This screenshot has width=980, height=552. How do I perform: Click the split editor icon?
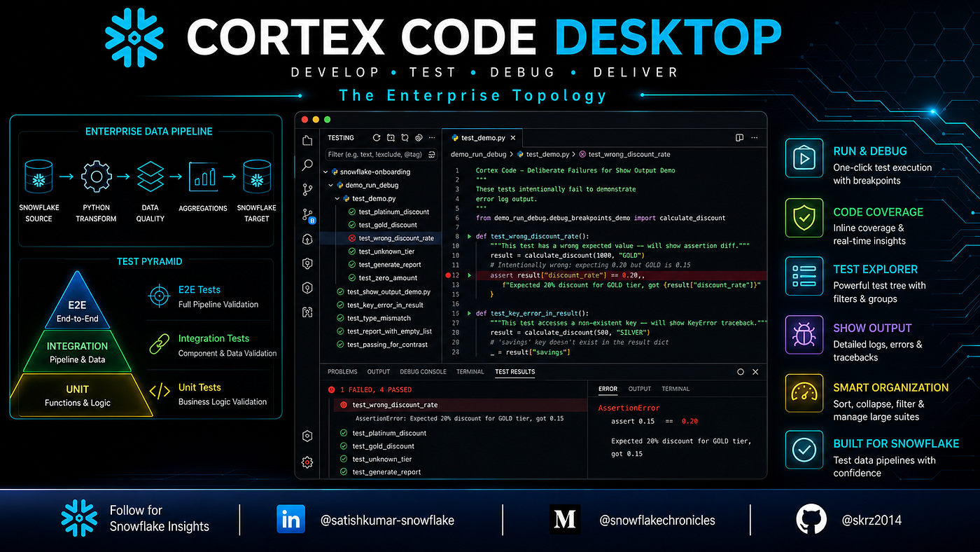click(x=740, y=138)
